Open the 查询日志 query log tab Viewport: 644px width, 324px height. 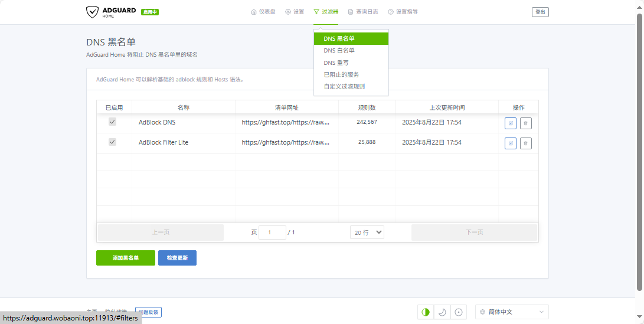(x=363, y=12)
